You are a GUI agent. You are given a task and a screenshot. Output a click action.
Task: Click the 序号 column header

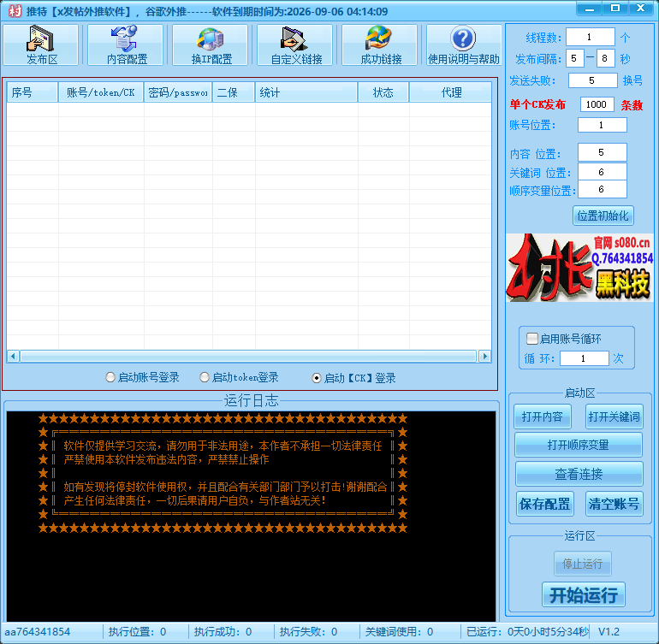click(x=33, y=92)
